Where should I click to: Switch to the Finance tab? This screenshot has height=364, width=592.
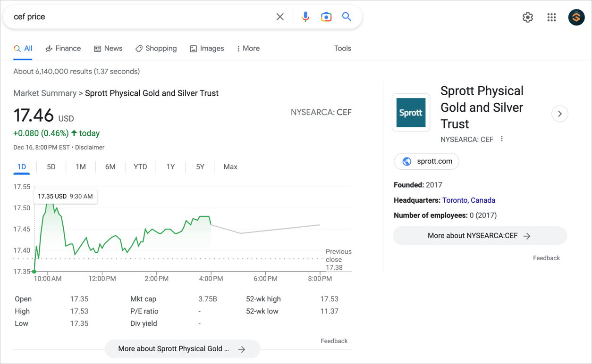63,49
